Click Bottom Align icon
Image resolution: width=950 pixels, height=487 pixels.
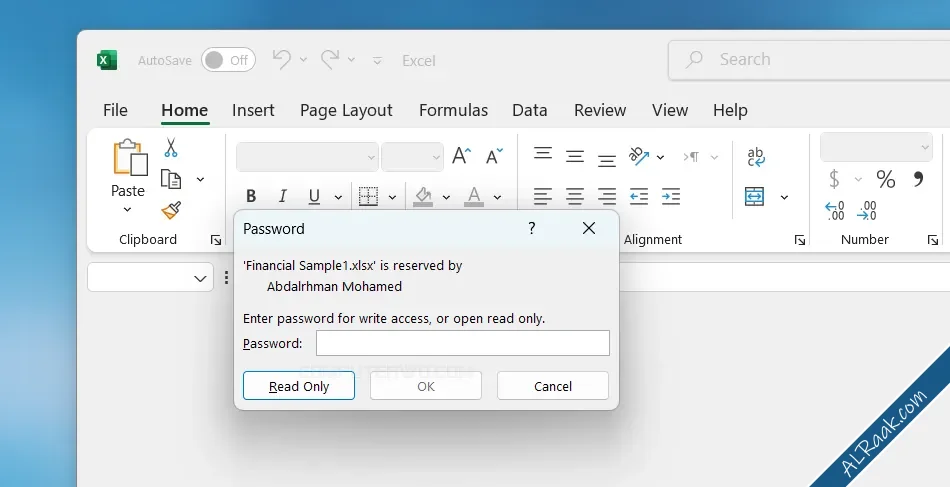[606, 160]
